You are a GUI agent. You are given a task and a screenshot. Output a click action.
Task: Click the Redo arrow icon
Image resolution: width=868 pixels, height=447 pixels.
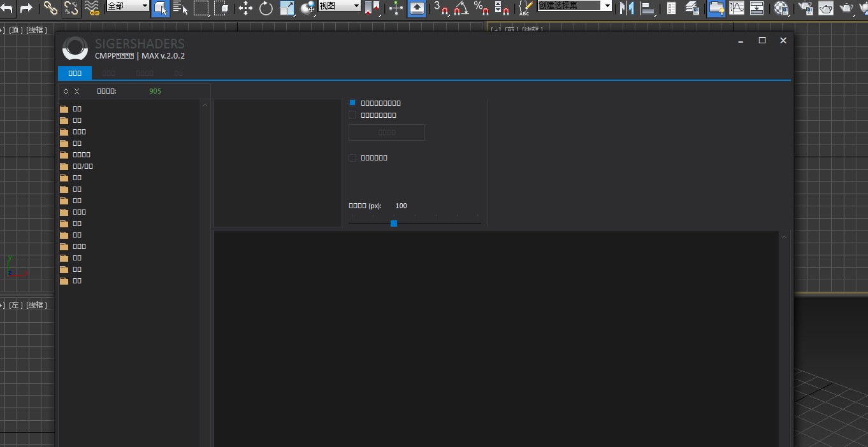click(26, 8)
